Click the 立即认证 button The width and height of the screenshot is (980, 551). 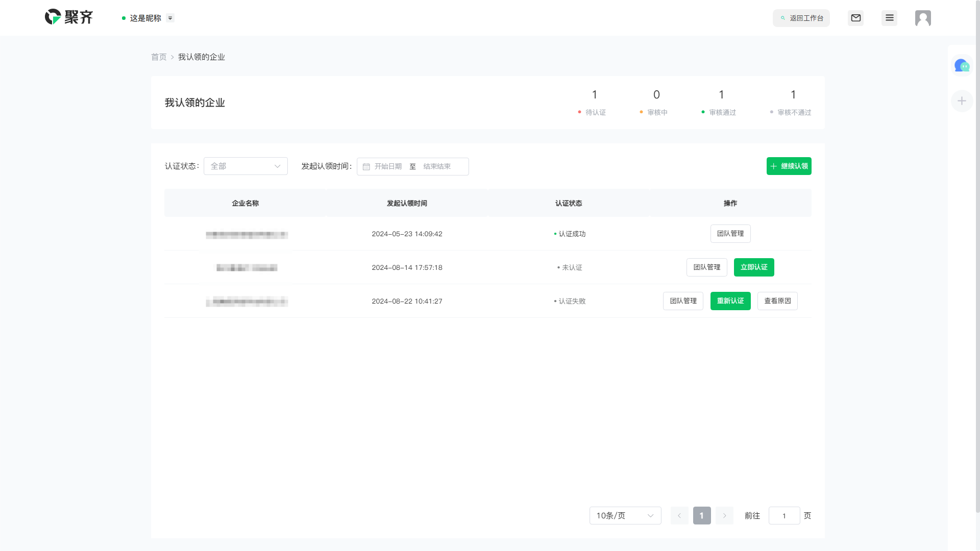pyautogui.click(x=754, y=267)
